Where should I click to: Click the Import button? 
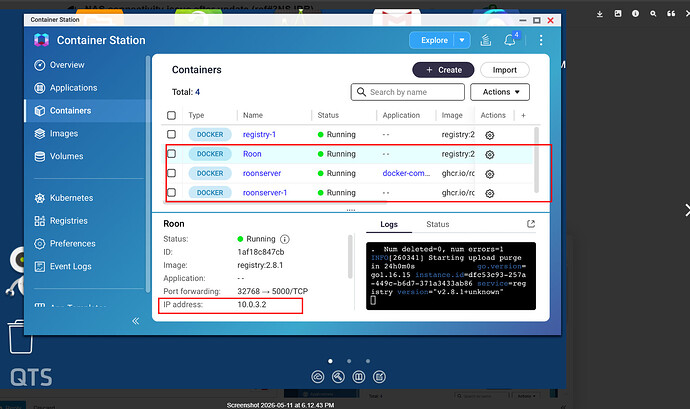point(505,70)
